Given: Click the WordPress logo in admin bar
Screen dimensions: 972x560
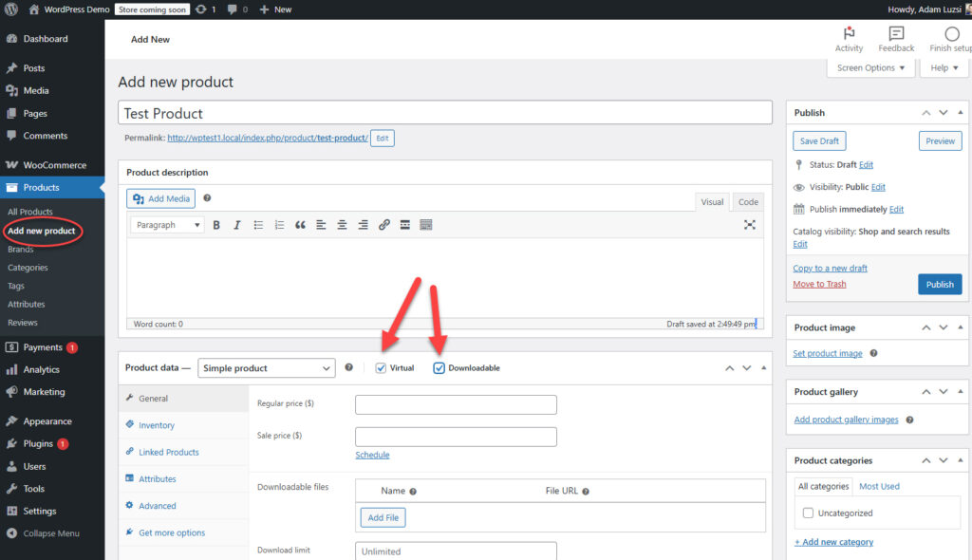Looking at the screenshot, I should (11, 9).
